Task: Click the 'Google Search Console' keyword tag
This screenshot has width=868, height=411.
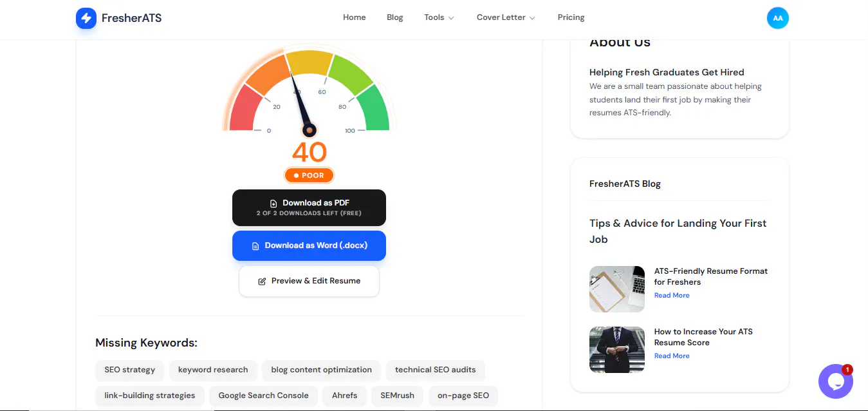Action: click(264, 396)
